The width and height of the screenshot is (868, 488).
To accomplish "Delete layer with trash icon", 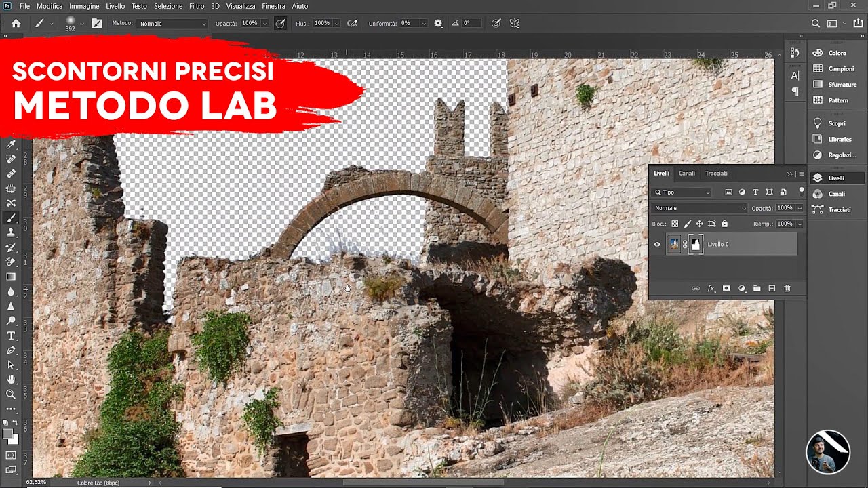I will point(787,288).
